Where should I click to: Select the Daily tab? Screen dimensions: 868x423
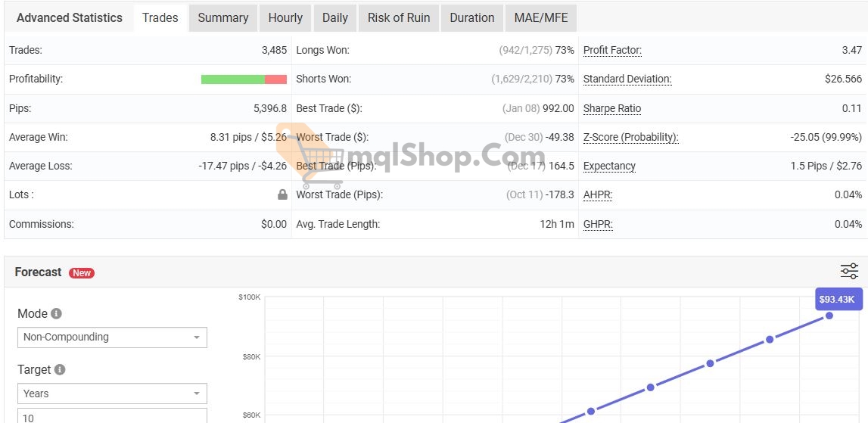[x=334, y=17]
